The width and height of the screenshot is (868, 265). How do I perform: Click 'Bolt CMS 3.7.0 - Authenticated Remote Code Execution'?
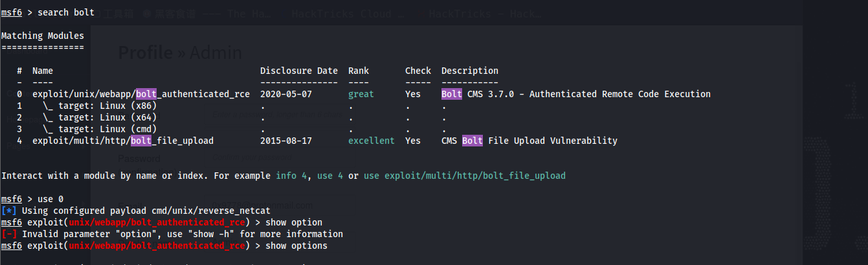point(576,95)
